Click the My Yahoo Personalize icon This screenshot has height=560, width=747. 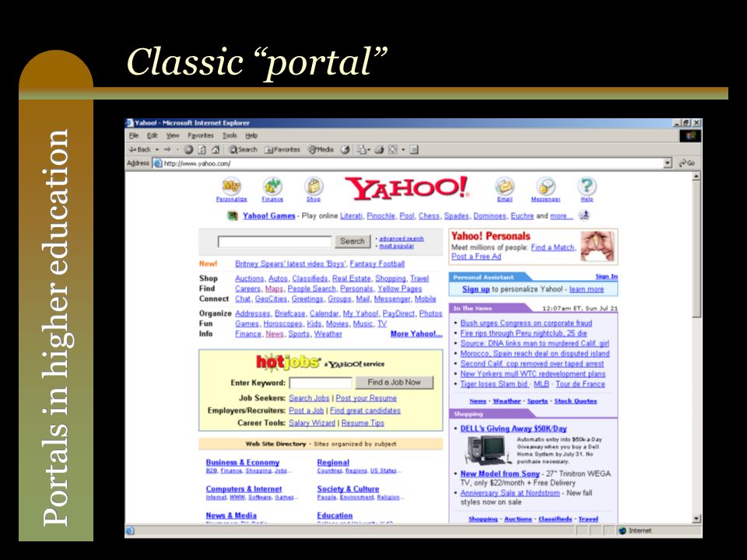232,186
